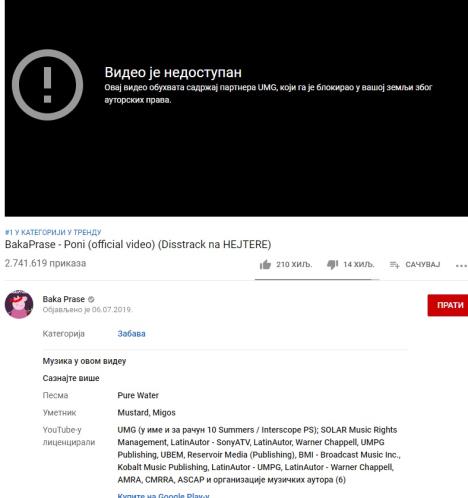Screen dimensions: 468x498
Task: Open the Baka Prase channel name link
Action: pos(64,299)
